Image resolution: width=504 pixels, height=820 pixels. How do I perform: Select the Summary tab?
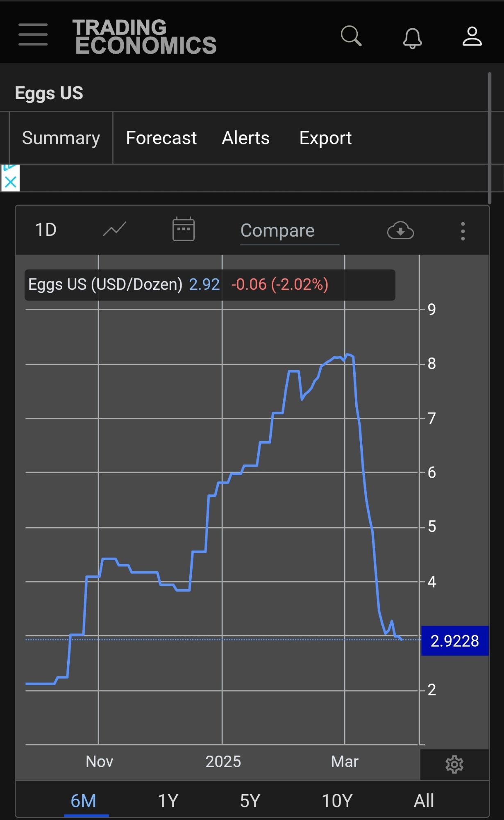tap(61, 138)
